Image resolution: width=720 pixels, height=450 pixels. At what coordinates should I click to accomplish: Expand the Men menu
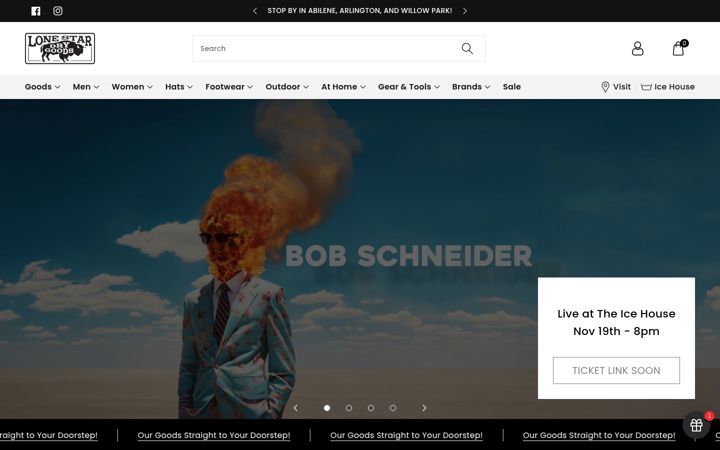(x=86, y=87)
